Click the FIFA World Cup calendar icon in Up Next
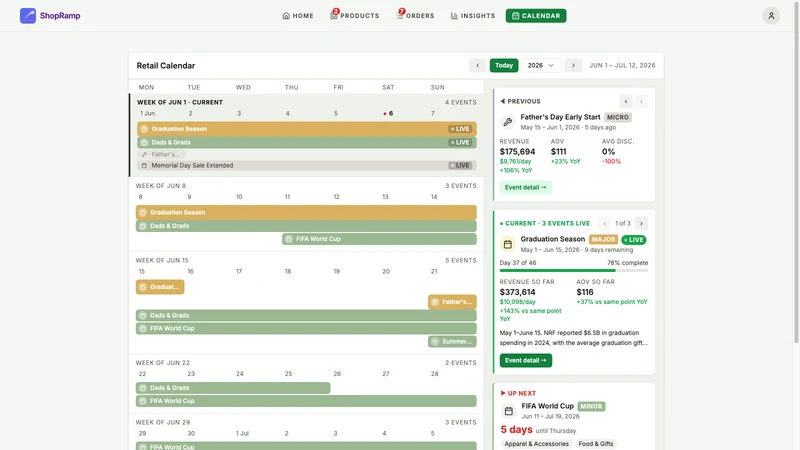The width and height of the screenshot is (800, 450). 509,411
